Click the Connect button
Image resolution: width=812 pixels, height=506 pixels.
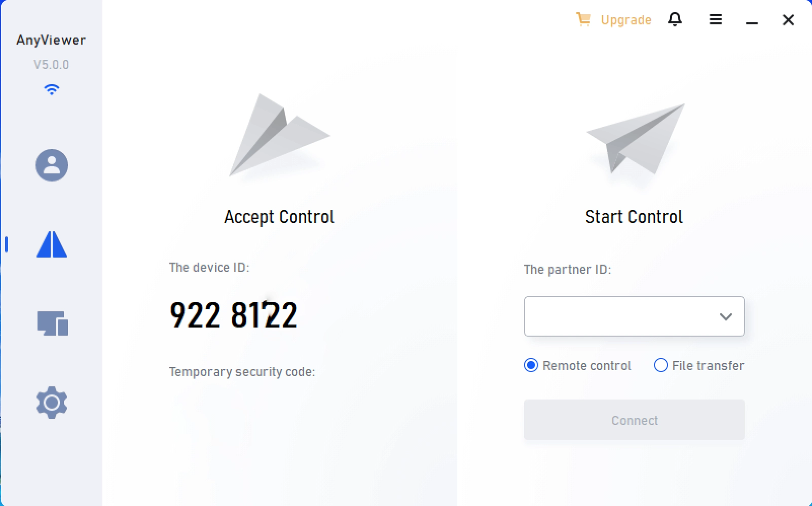634,420
